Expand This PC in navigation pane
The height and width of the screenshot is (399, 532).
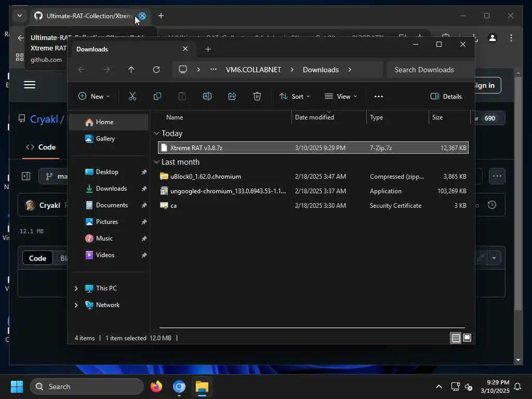(76, 288)
